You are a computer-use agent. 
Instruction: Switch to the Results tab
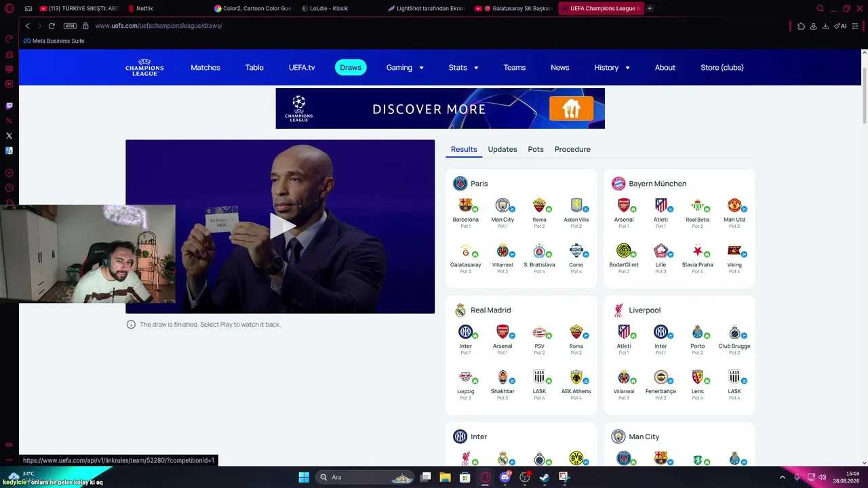[x=464, y=149]
